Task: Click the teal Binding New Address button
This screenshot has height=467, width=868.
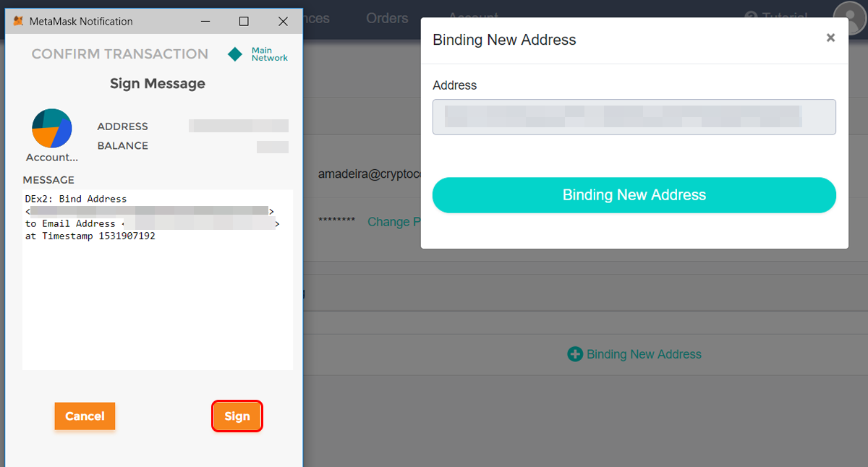Action: [x=634, y=195]
